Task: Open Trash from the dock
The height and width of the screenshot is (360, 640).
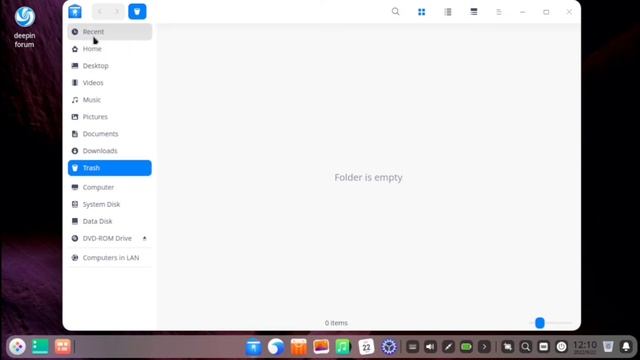Action: (x=608, y=347)
